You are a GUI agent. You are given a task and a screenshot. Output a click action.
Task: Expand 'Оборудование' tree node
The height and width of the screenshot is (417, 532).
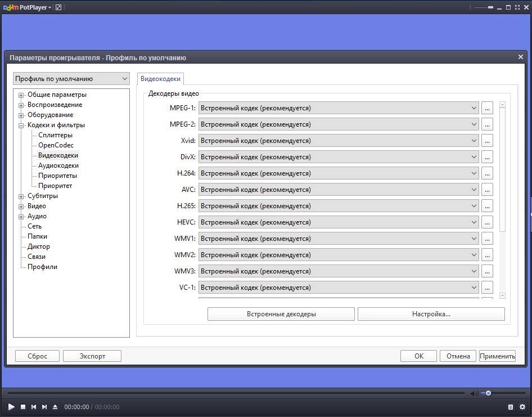coord(21,115)
